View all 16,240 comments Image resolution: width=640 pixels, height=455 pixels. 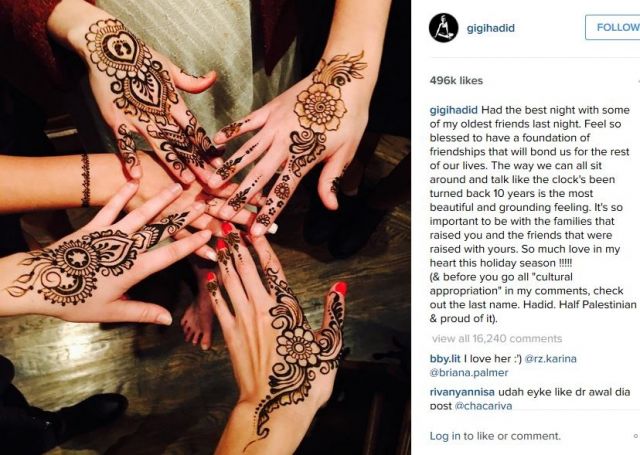pos(497,338)
